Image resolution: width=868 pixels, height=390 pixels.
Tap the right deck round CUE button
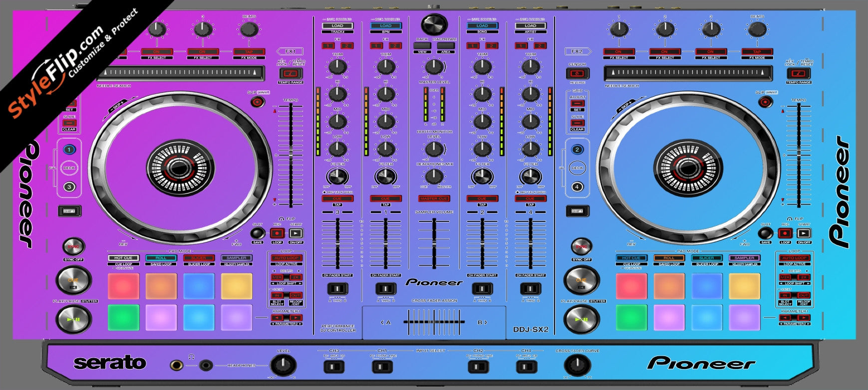click(x=581, y=281)
